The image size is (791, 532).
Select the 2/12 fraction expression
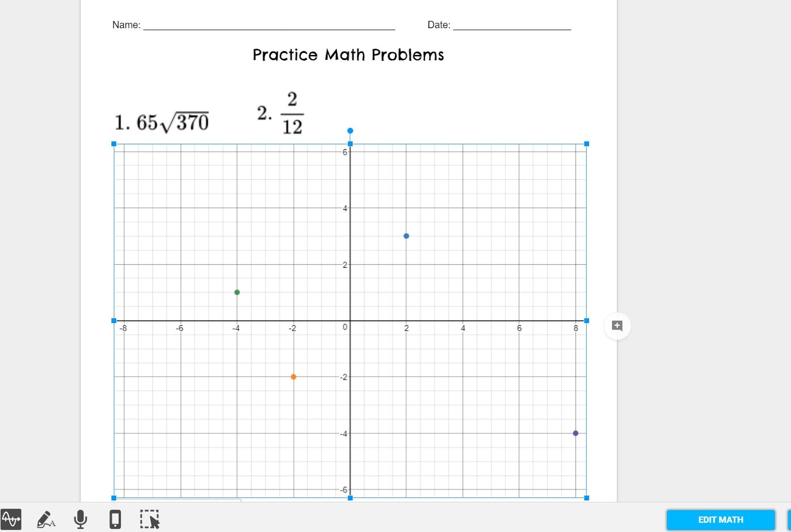pos(292,113)
